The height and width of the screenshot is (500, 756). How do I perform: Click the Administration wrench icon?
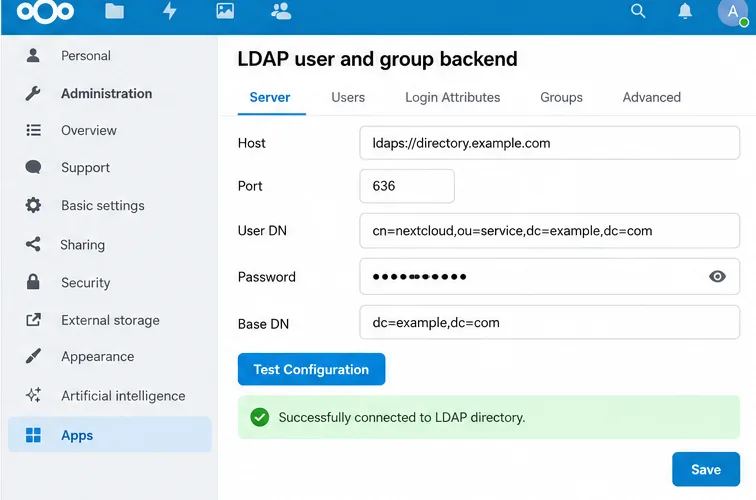tap(33, 93)
